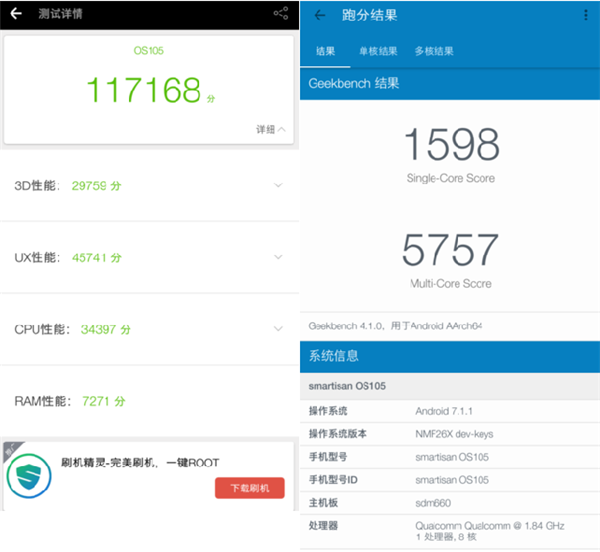The height and width of the screenshot is (552, 600).
Task: Tap the 5757 Multi-Core Score number
Action: (450, 250)
